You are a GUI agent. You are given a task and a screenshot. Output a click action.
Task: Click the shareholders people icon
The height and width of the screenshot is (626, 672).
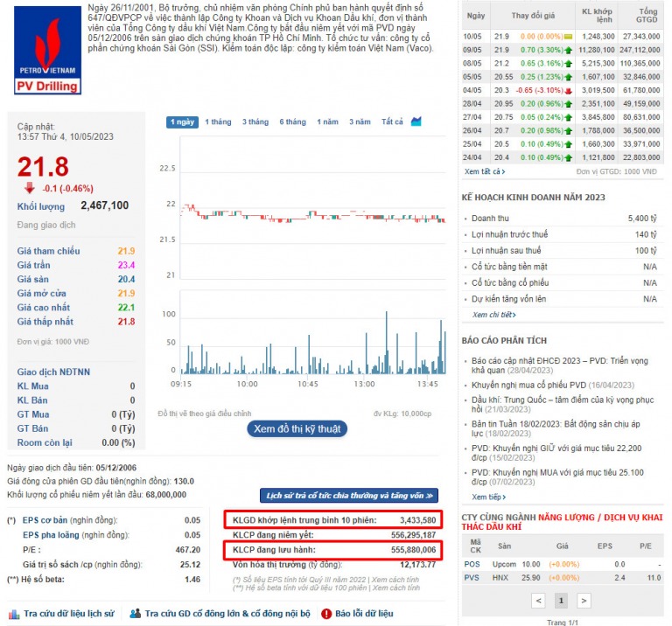[136, 614]
